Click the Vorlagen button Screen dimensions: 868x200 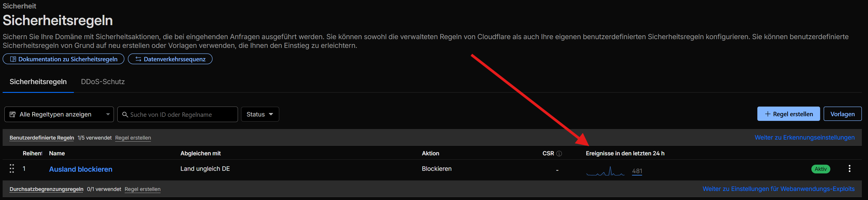[x=842, y=114]
